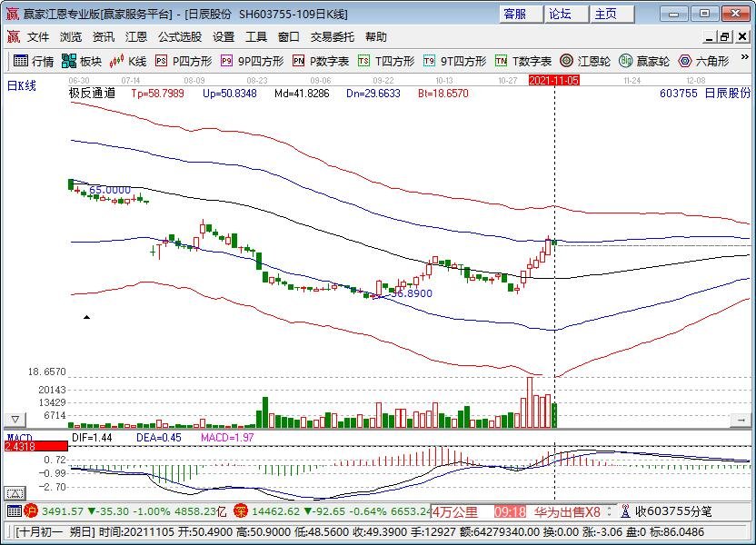Click the grid icon in status bar
The width and height of the screenshot is (756, 545).
(x=14, y=510)
